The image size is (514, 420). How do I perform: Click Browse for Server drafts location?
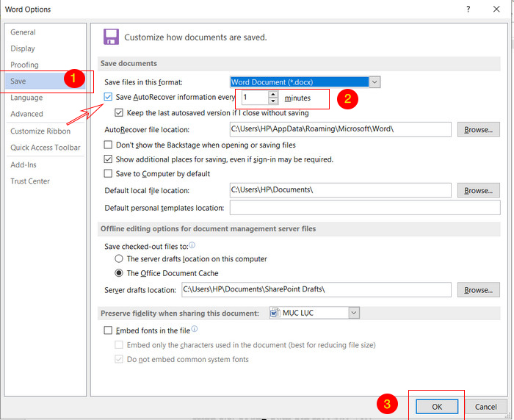pyautogui.click(x=478, y=290)
